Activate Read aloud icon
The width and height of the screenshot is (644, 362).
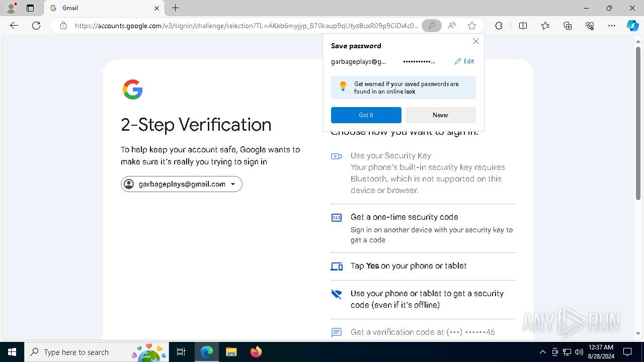452,26
